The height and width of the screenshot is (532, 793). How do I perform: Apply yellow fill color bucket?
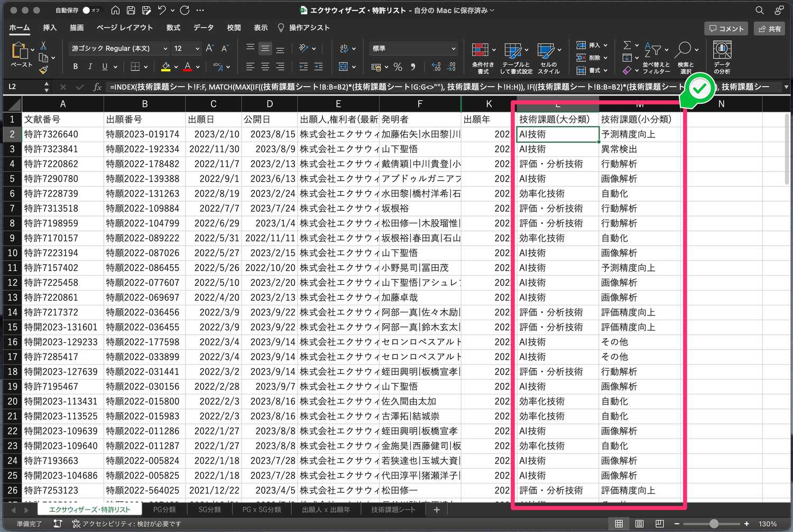point(166,67)
